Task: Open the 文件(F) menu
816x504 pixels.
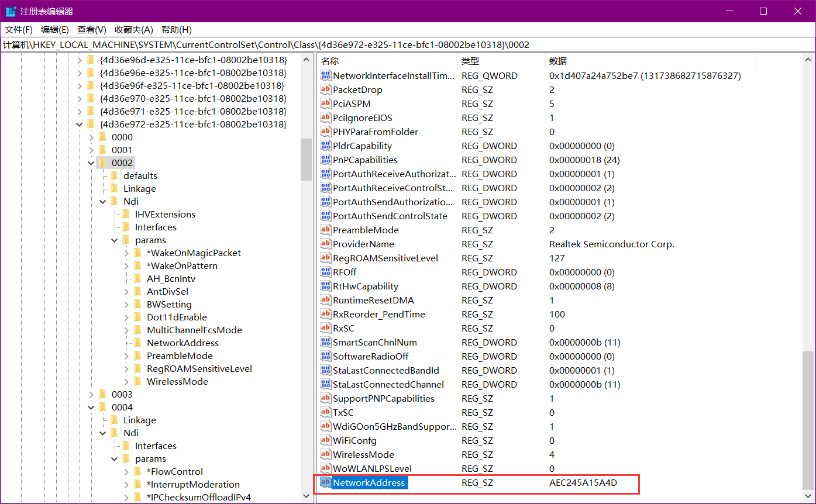Action: pos(19,29)
